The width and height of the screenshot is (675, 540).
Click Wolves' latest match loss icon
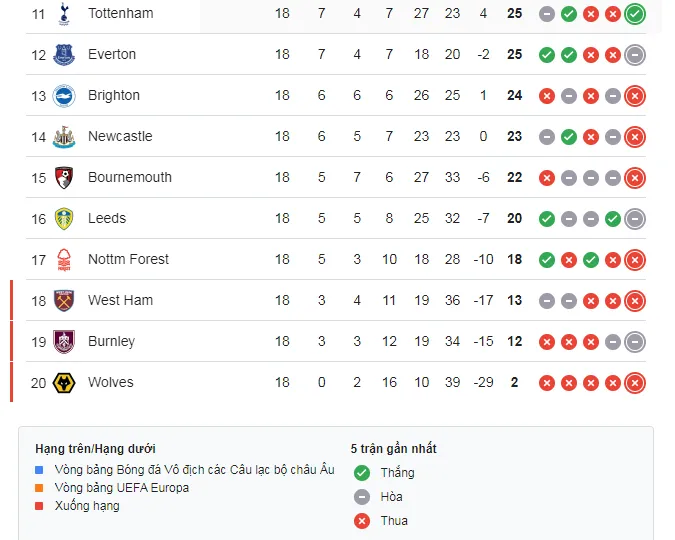coord(634,383)
